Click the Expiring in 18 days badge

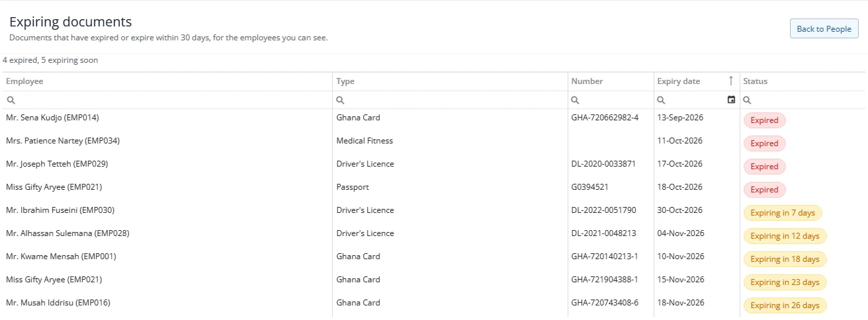coord(785,259)
